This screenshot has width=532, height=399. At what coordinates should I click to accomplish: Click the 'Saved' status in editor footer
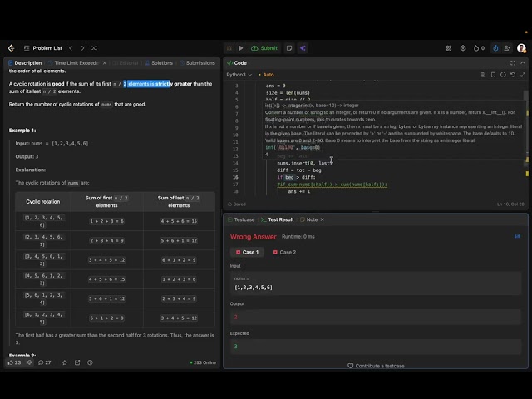pyautogui.click(x=237, y=204)
